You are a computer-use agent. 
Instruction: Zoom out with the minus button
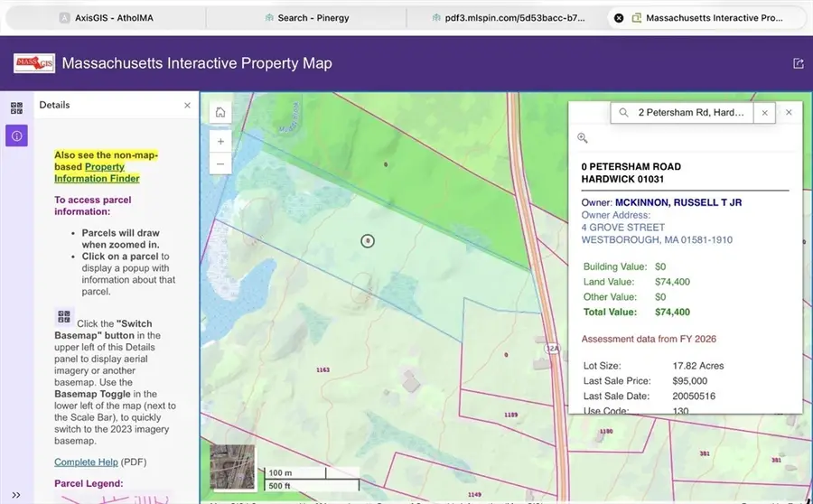click(x=220, y=163)
